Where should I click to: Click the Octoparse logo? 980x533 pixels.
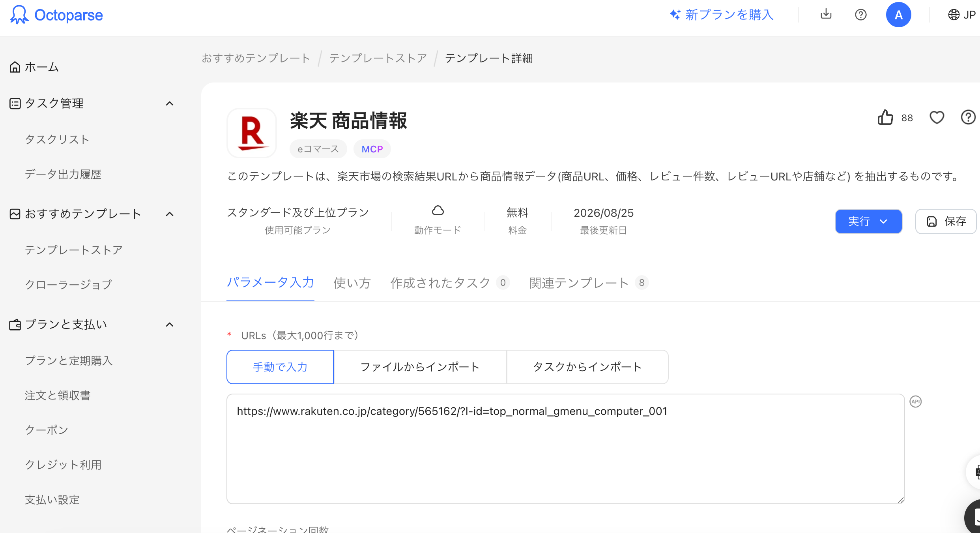pyautogui.click(x=56, y=15)
